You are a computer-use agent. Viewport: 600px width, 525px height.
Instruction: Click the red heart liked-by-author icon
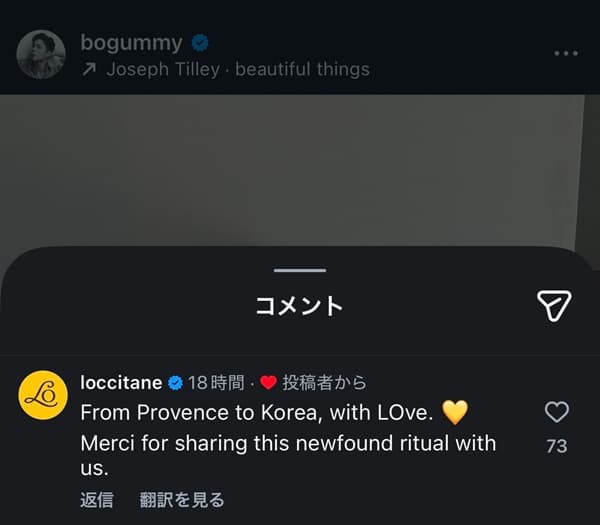268,383
